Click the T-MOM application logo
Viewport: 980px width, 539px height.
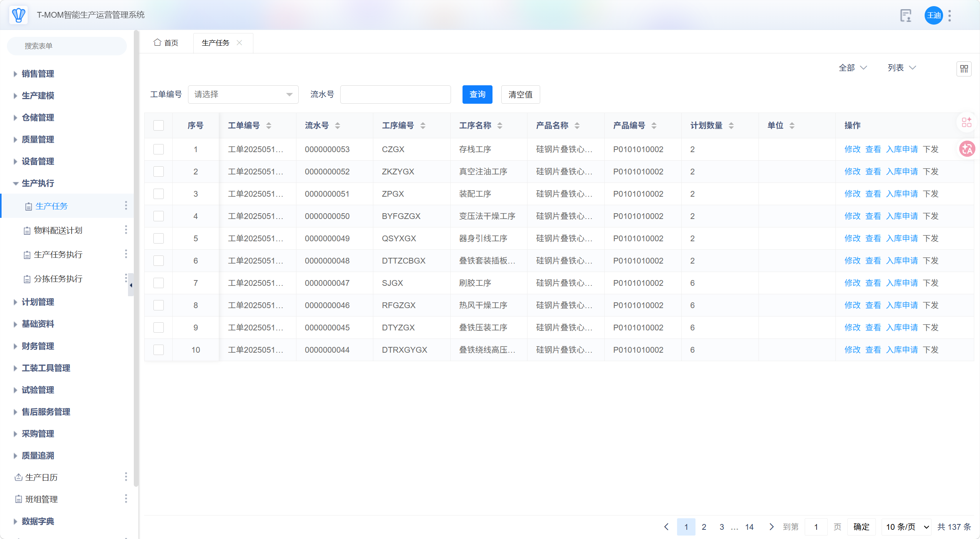[x=18, y=15]
